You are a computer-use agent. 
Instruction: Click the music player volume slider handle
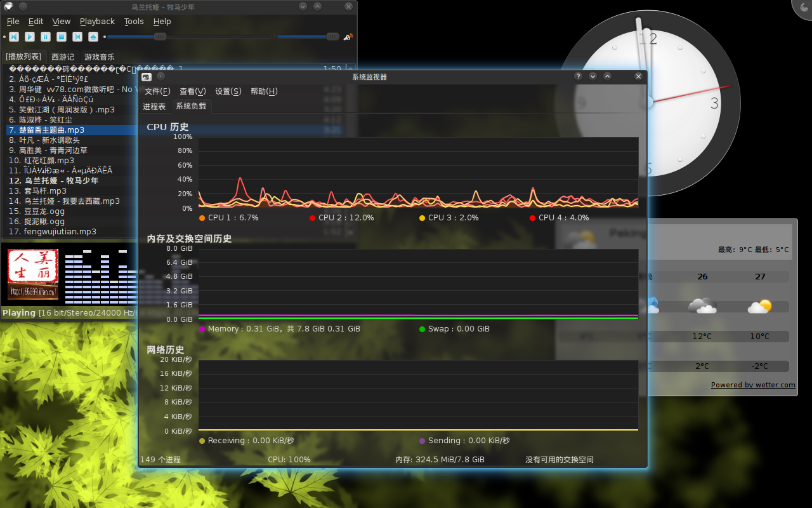point(332,37)
